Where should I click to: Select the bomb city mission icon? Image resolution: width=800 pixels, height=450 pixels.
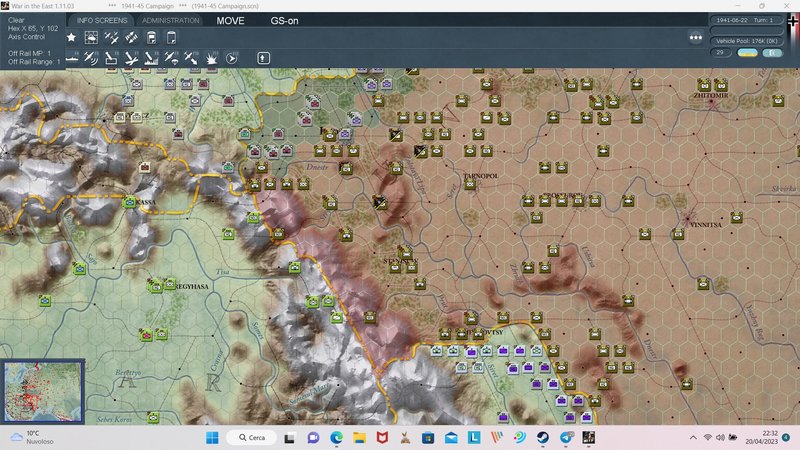point(151,58)
